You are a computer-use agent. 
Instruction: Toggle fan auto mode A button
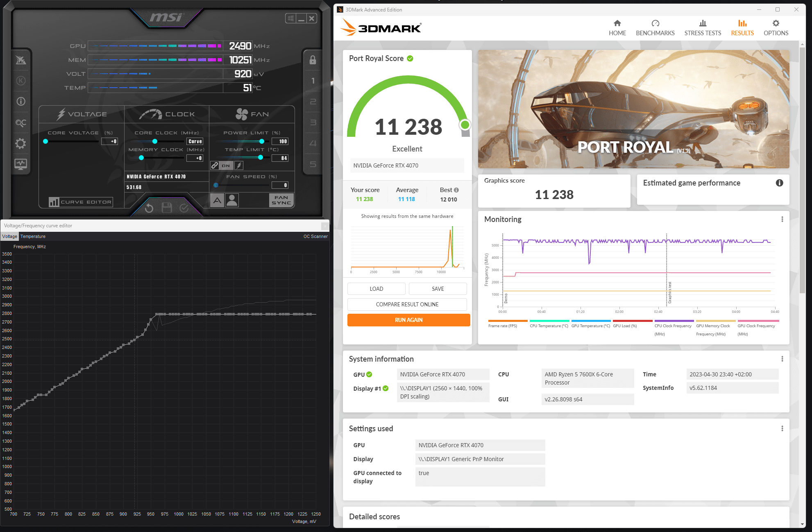pyautogui.click(x=217, y=200)
